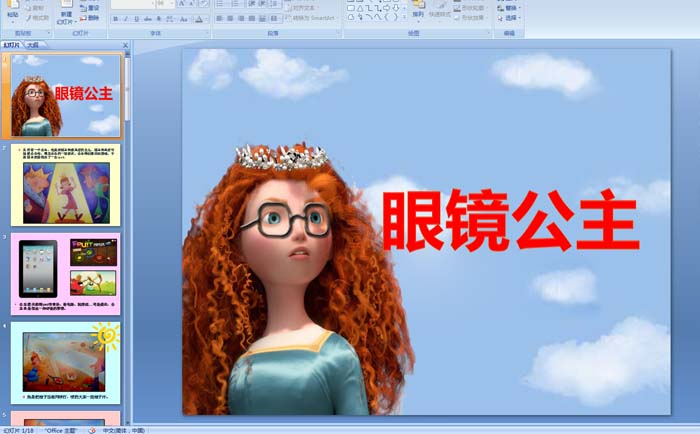Toggle Center text alignment
This screenshot has width=700, height=434.
[x=230, y=19]
